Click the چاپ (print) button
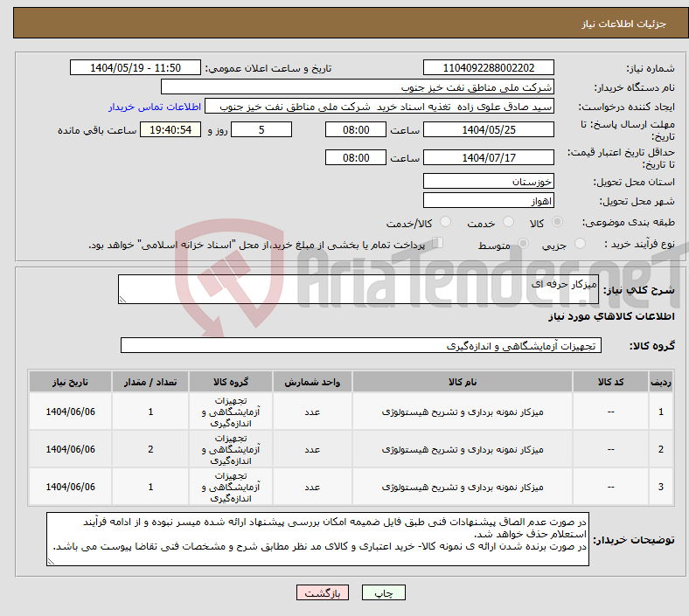Screen dimensions: 689x616 tap(383, 592)
